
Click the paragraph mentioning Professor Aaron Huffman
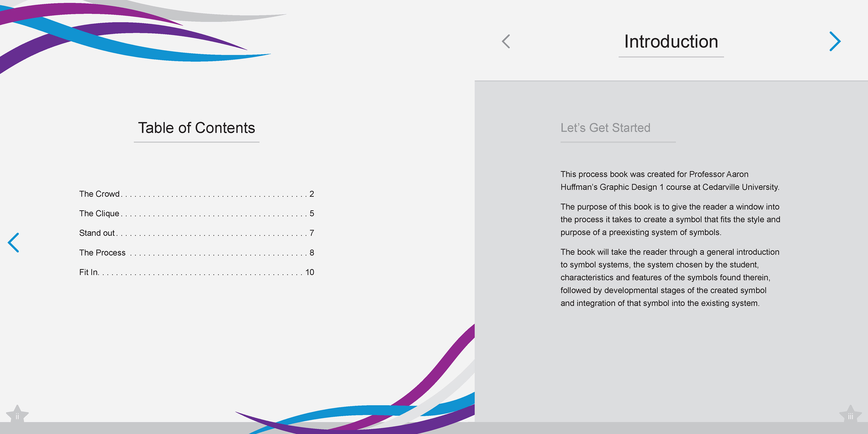[670, 181]
